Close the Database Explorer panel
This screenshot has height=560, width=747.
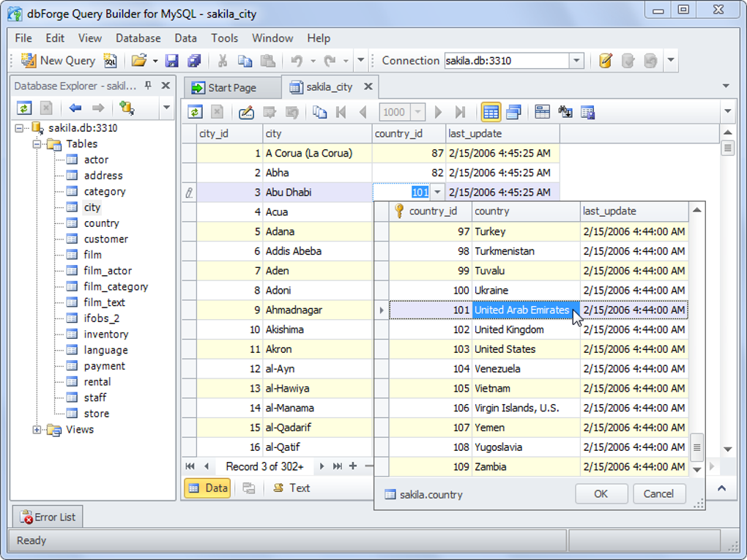pos(166,85)
